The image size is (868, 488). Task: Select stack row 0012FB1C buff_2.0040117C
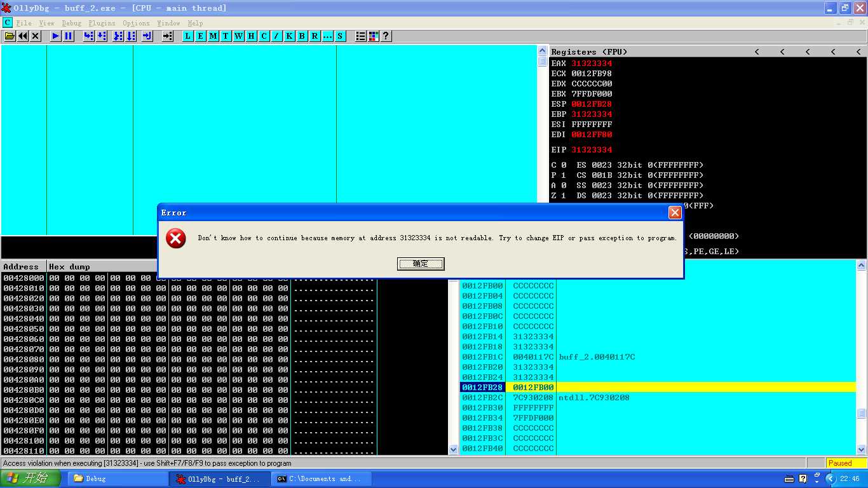[x=658, y=356]
